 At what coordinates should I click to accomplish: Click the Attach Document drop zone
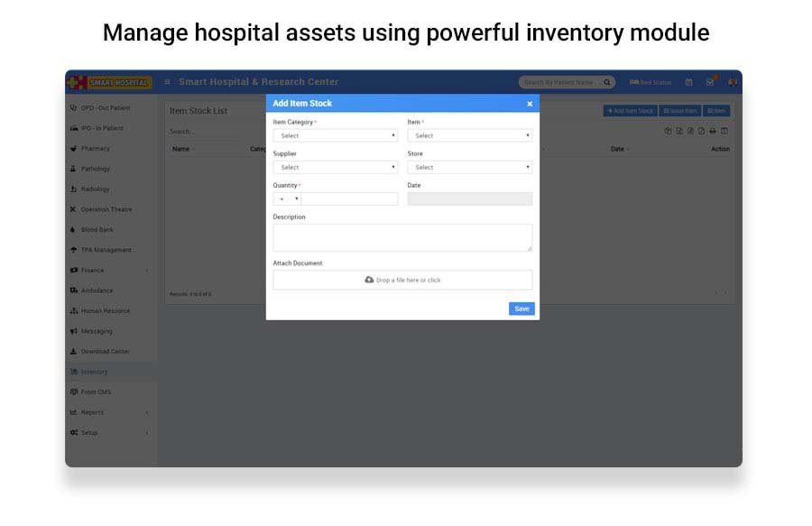(402, 280)
